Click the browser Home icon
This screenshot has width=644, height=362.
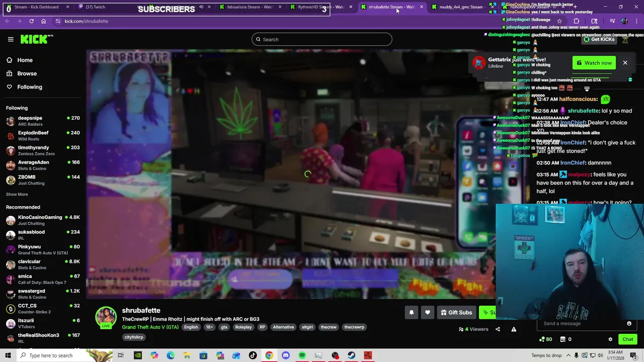[44, 21]
